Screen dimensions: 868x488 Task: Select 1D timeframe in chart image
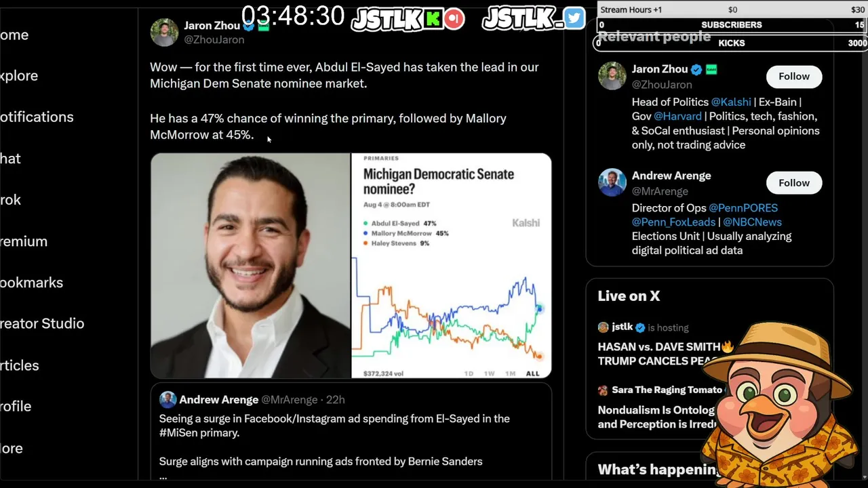(x=469, y=373)
